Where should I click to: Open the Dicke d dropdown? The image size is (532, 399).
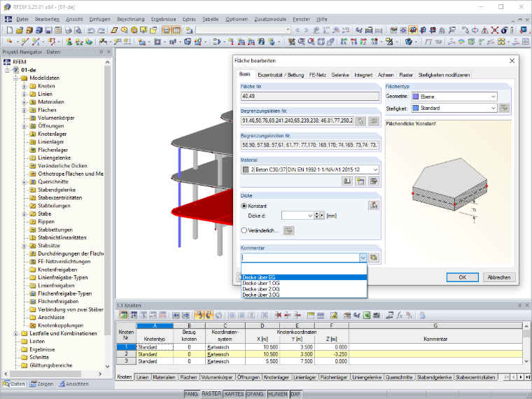click(x=310, y=216)
